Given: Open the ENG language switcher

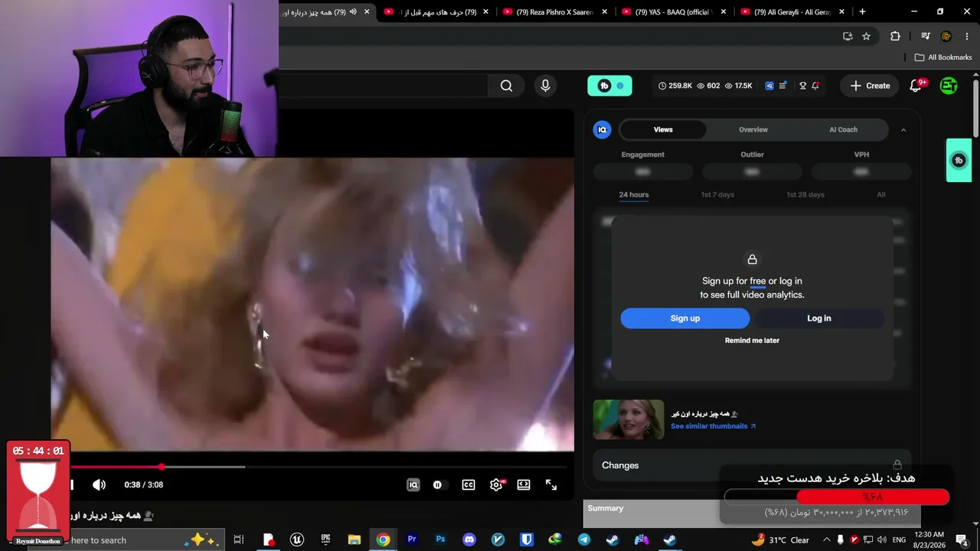Looking at the screenshot, I should click(899, 540).
